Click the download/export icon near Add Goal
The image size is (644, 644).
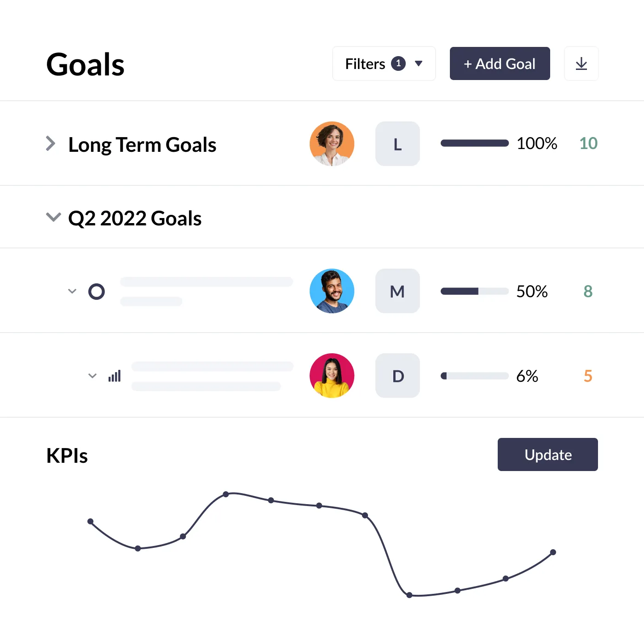pos(581,63)
